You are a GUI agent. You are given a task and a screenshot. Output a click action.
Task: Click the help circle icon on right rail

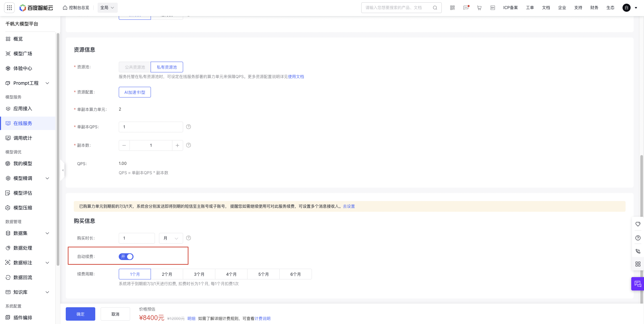(638, 238)
